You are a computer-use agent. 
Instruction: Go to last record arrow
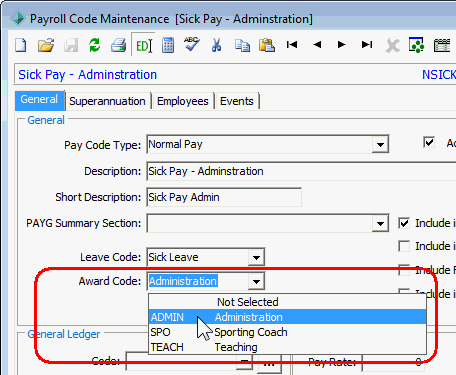[x=367, y=44]
